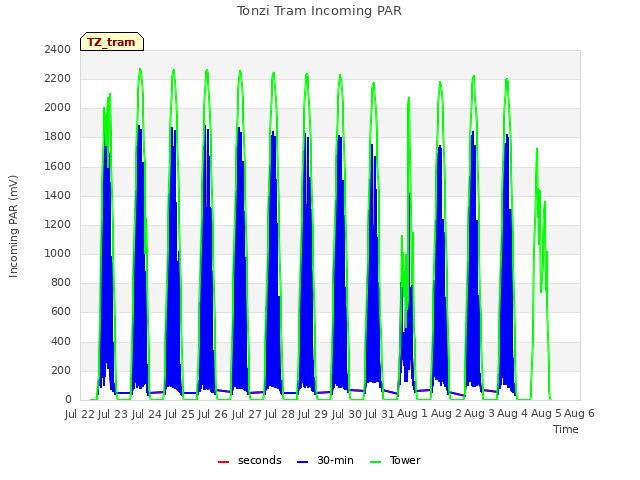Click the lone green Tower peak near Aug 5

[537, 149]
